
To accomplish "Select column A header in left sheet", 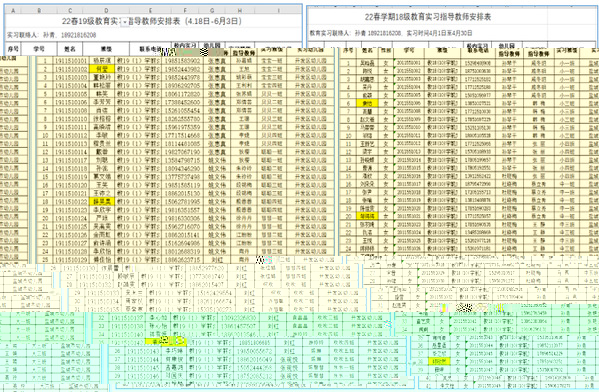I will click(13, 10).
